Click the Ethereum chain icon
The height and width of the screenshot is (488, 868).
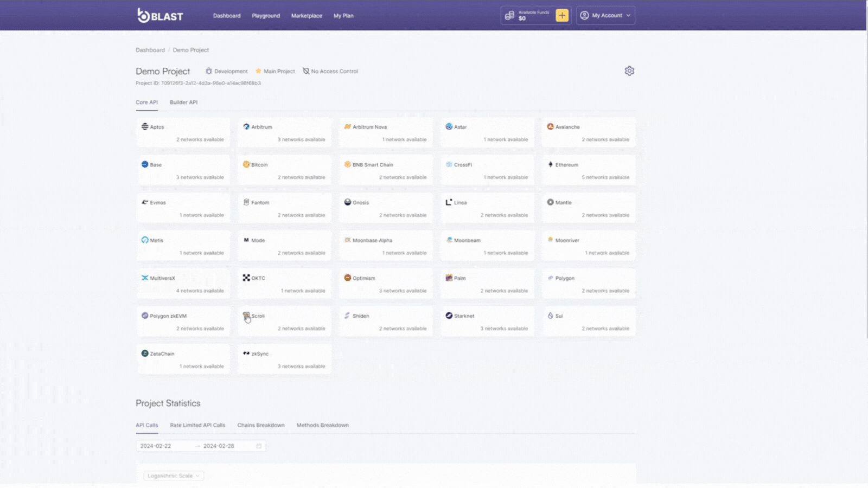[550, 164]
